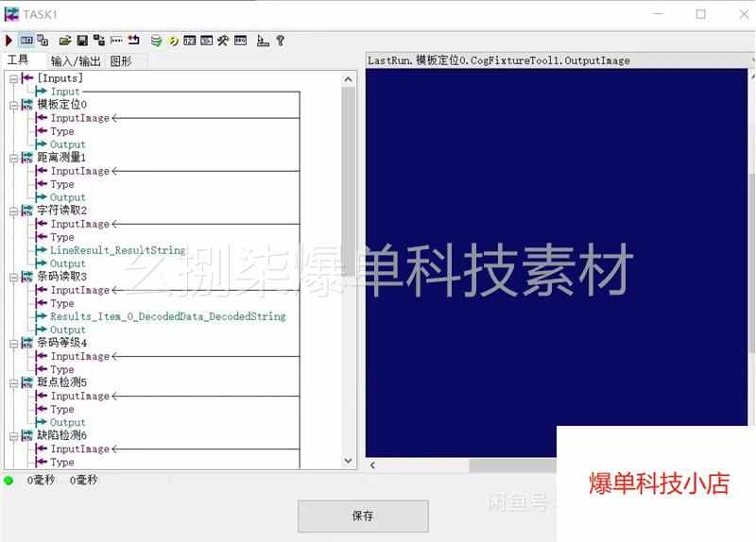
Task: Open the hammer and wrench tools icon
Action: pos(223,41)
